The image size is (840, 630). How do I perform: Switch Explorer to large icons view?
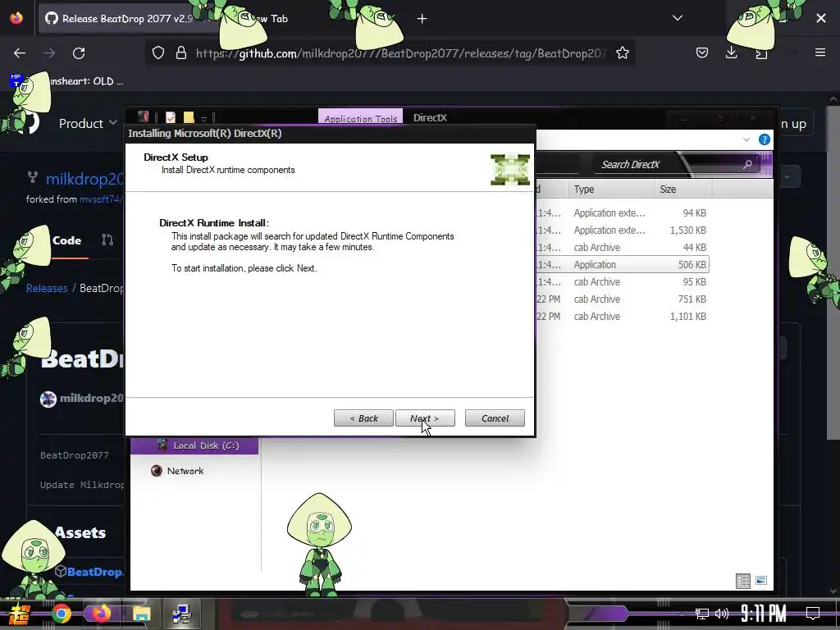click(760, 581)
